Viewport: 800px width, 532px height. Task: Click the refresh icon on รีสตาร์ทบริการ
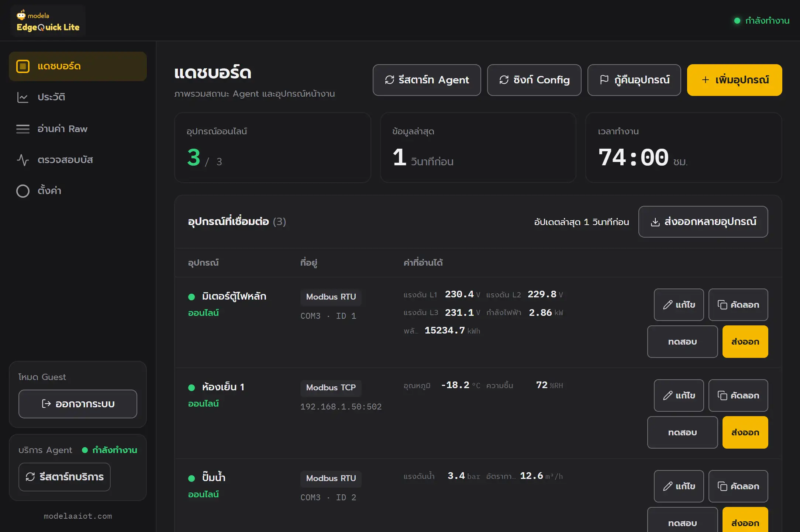[30, 477]
